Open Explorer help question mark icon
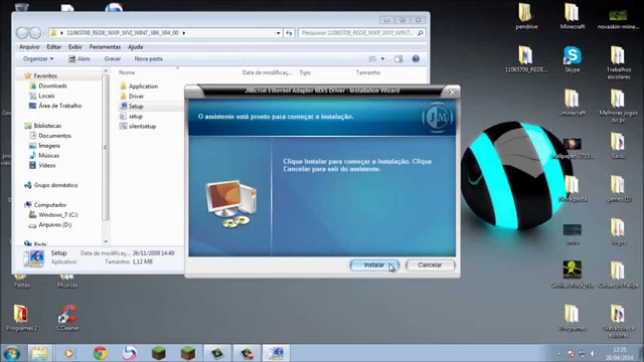This screenshot has width=644, height=362. click(416, 59)
